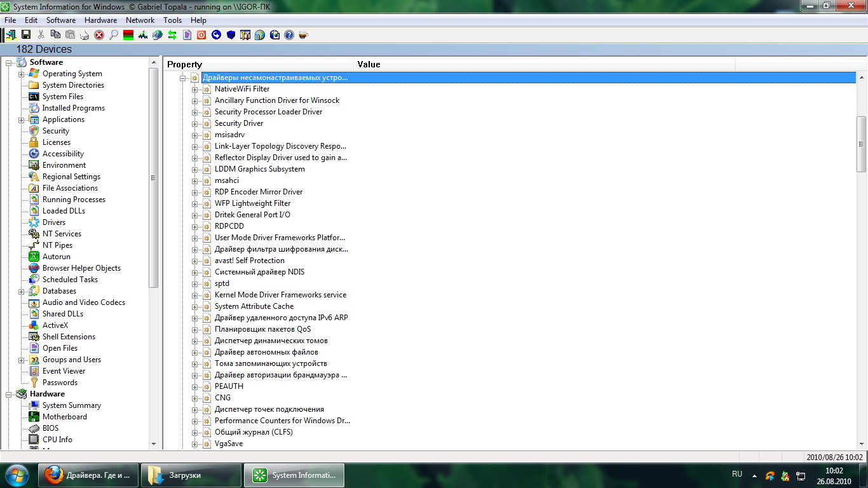Image resolution: width=868 pixels, height=488 pixels.
Task: Open Event Viewer in the left tree
Action: tap(64, 371)
